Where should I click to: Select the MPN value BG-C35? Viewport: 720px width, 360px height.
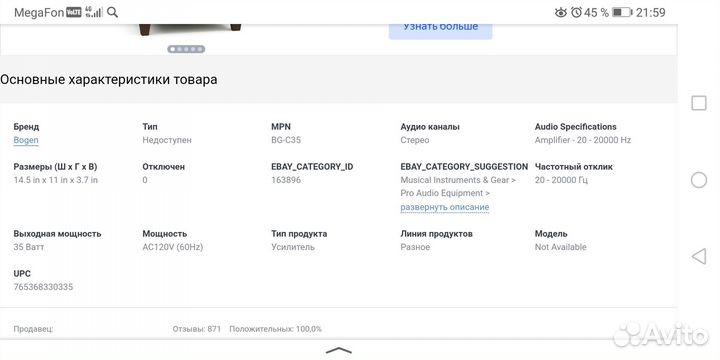click(286, 140)
